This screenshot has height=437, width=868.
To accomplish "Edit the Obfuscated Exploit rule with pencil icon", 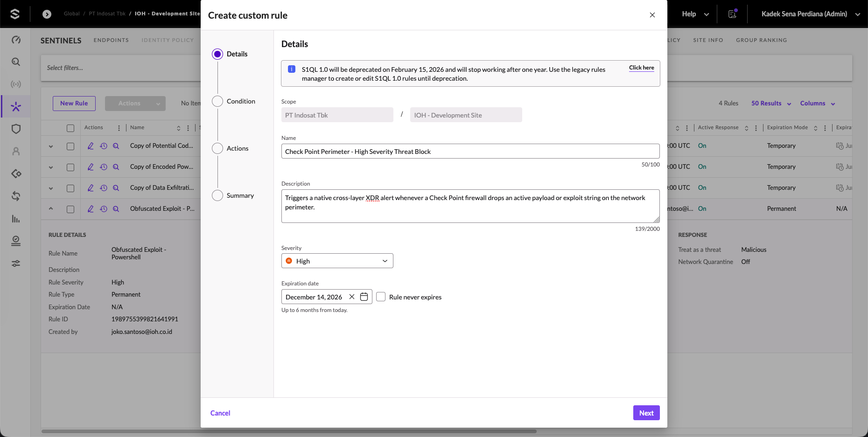I will (91, 209).
